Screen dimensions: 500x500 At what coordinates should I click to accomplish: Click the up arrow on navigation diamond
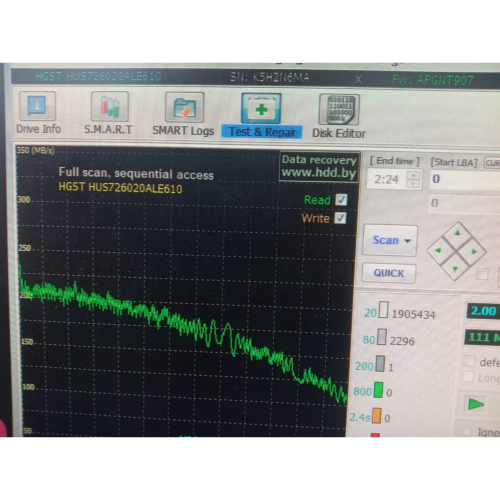click(458, 233)
